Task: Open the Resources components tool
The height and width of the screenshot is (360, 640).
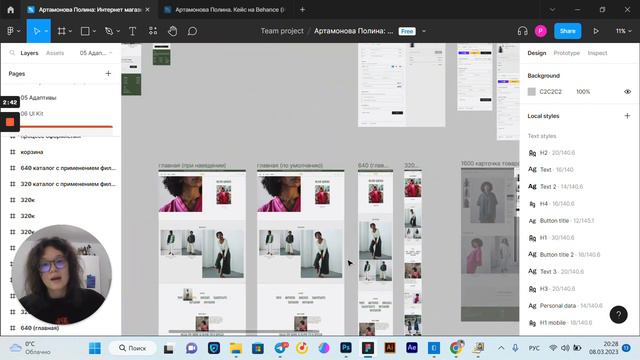Action: point(153,31)
